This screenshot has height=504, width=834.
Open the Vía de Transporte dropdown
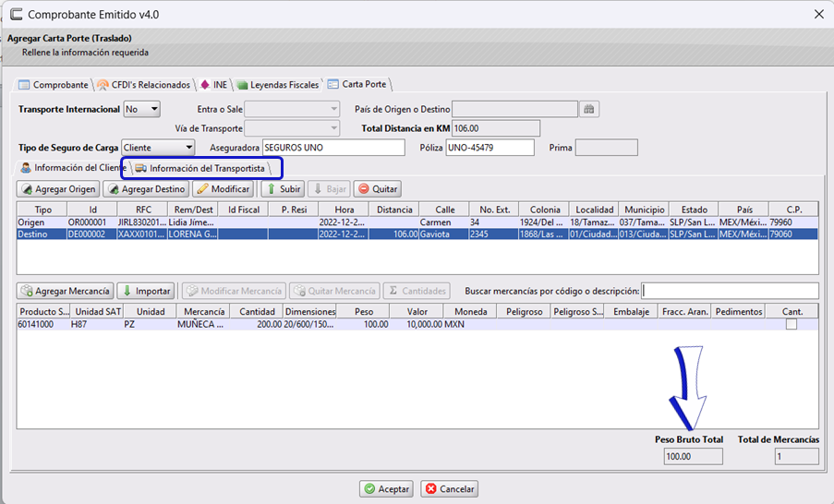292,128
